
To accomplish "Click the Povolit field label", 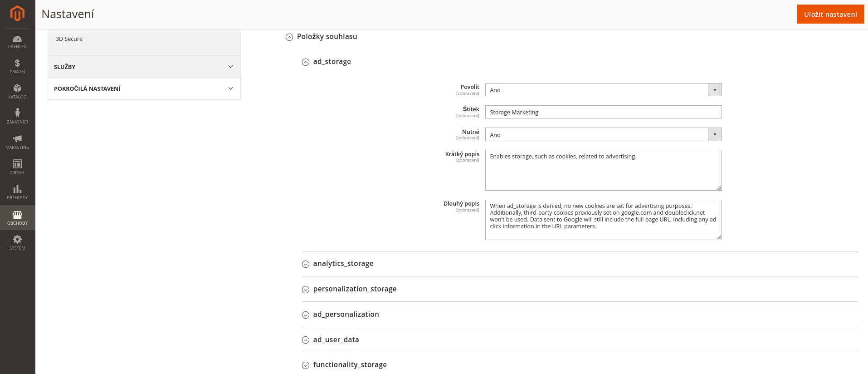I will pyautogui.click(x=470, y=87).
